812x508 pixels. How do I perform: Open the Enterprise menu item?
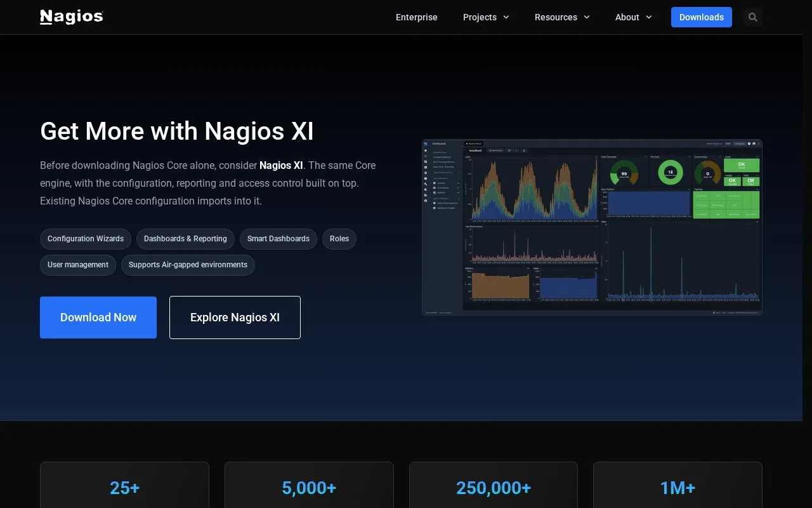[x=417, y=17]
